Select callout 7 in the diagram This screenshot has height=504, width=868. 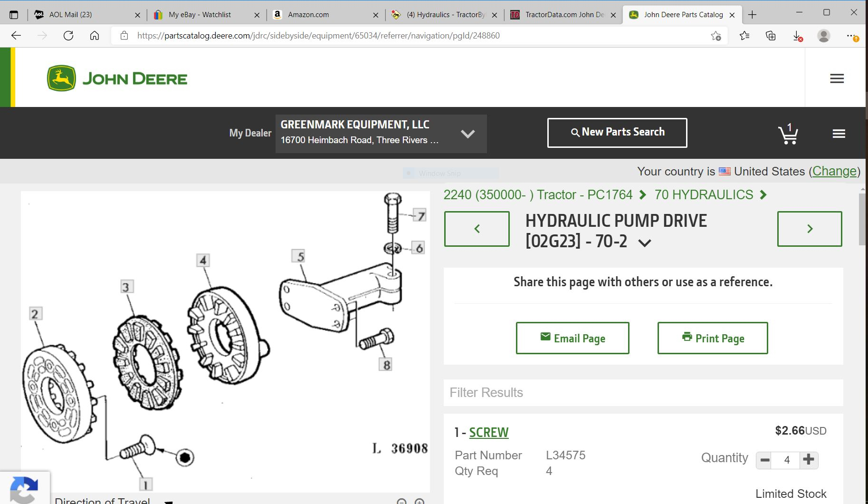[x=419, y=215]
